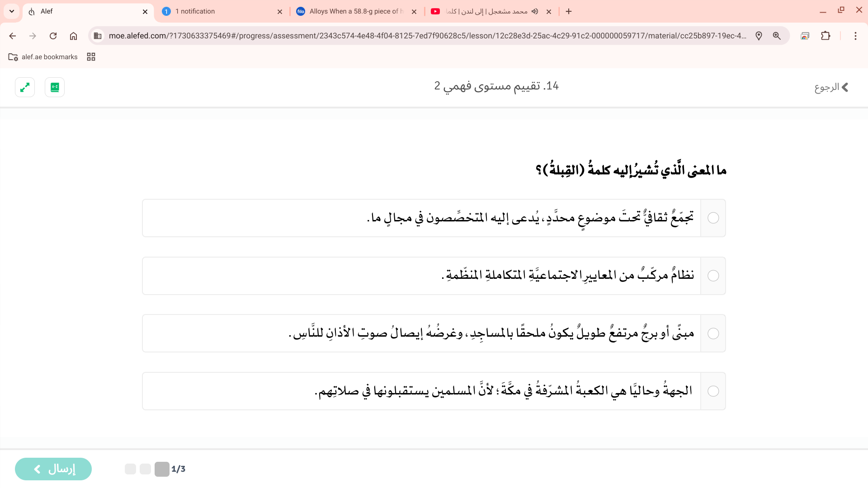The height and width of the screenshot is (488, 868).
Task: Open the A-Z dictionary icon
Action: 55,87
